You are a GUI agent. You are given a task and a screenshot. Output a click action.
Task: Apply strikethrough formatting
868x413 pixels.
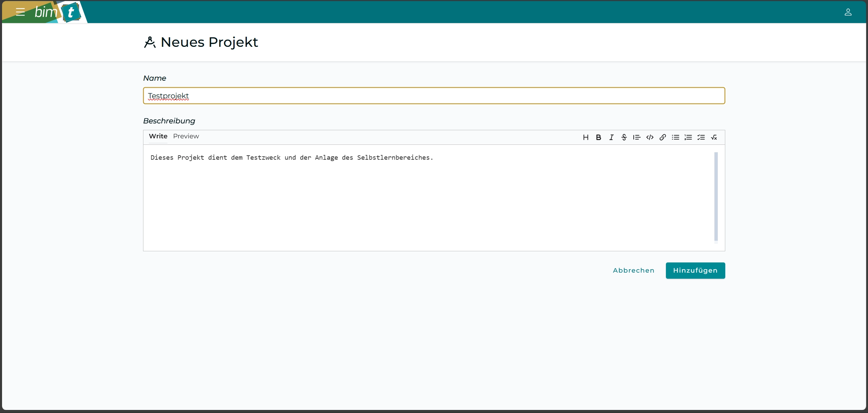coord(624,137)
